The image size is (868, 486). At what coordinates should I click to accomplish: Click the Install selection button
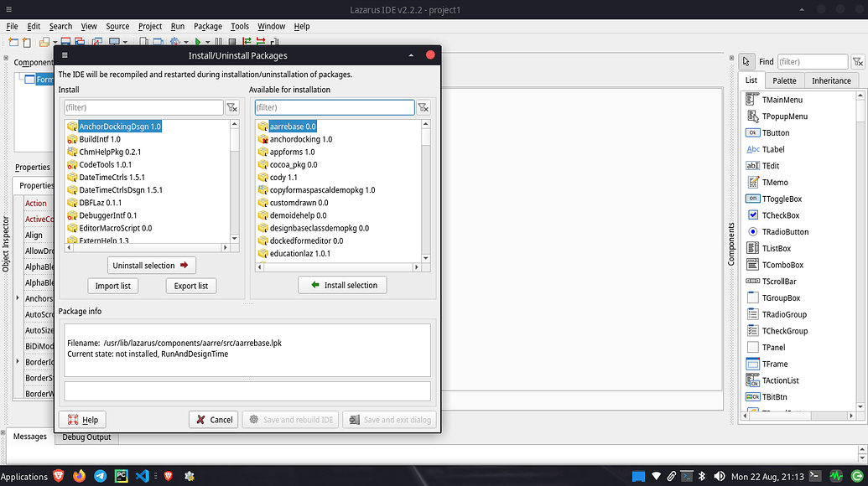coord(342,284)
